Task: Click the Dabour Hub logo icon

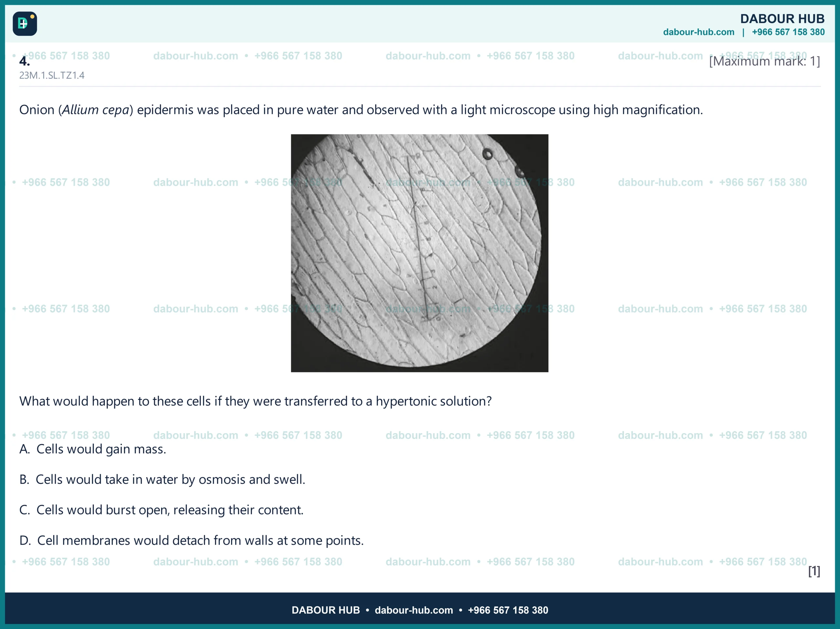Action: click(25, 24)
